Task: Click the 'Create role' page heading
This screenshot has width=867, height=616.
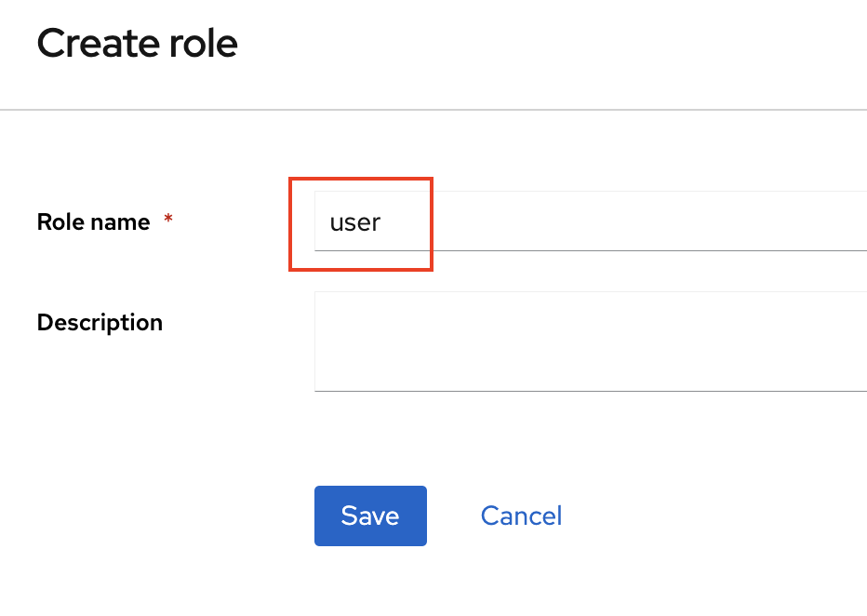Action: tap(137, 44)
